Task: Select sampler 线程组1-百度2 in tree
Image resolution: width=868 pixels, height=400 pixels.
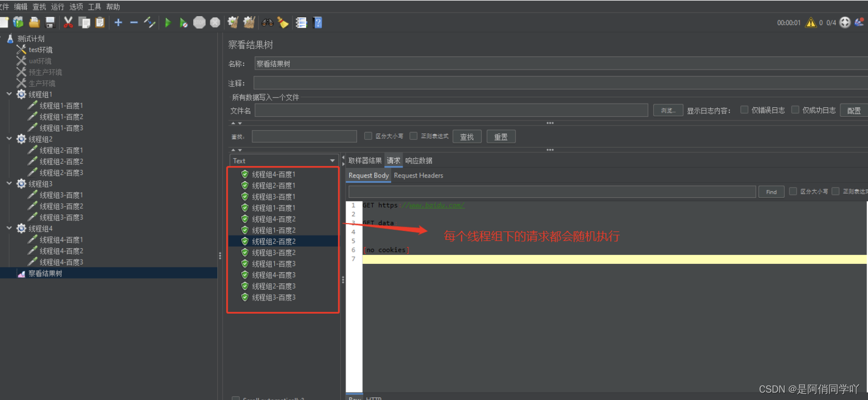Action: tap(61, 117)
